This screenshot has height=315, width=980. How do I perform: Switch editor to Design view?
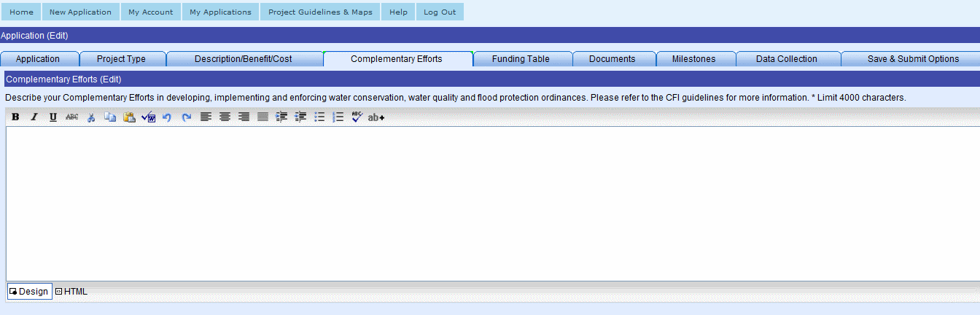click(29, 292)
